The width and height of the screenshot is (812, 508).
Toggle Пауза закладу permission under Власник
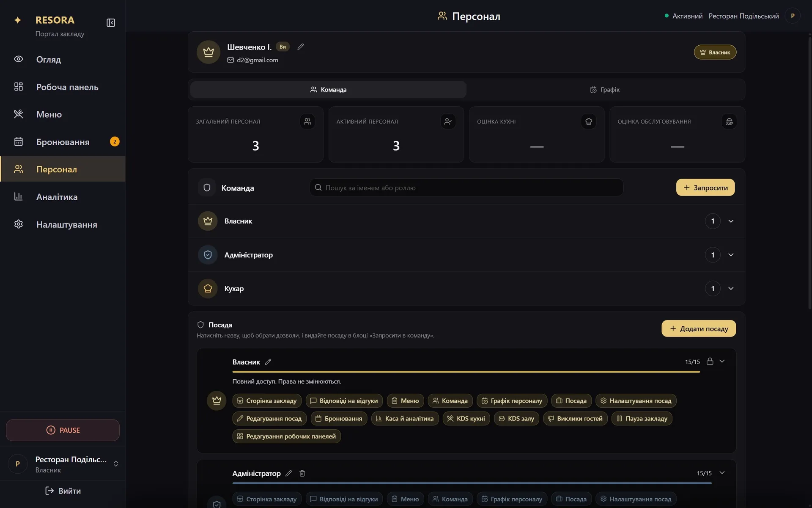642,419
